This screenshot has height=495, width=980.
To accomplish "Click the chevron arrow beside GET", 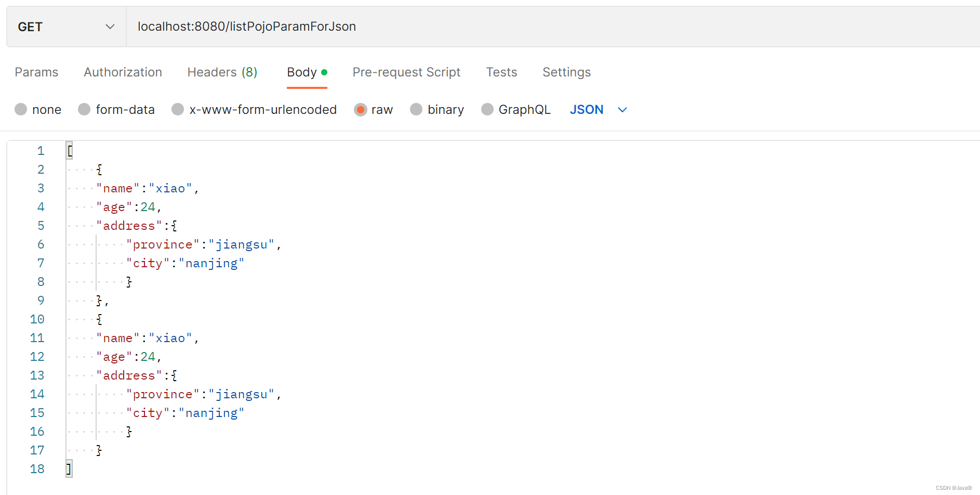I will [110, 27].
